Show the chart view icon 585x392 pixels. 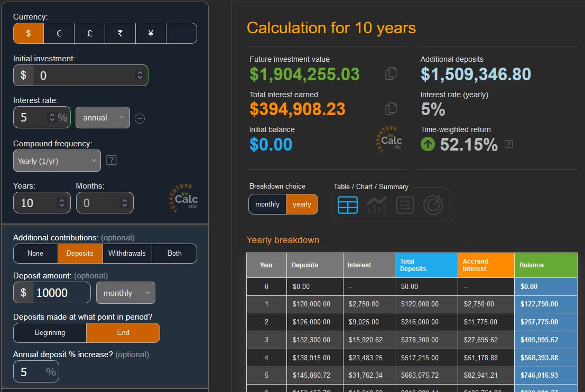[376, 205]
